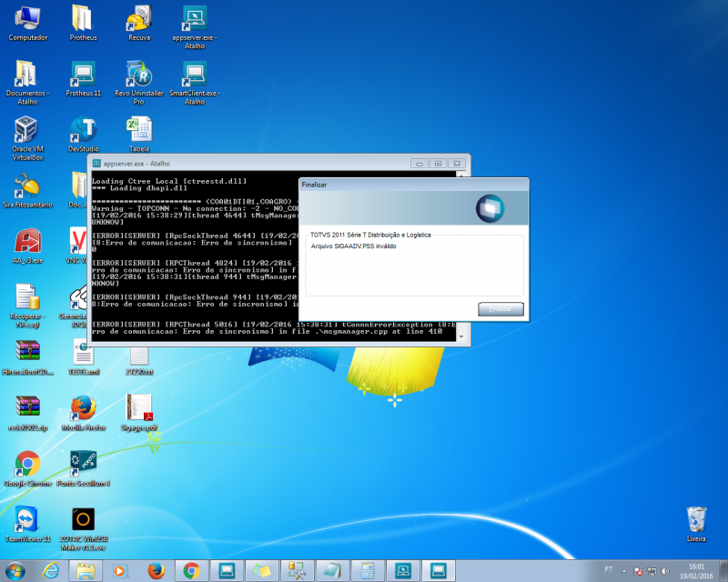Image resolution: width=728 pixels, height=582 pixels.
Task: Select the SmartClient.exe - Atalho shortcut
Action: click(195, 83)
